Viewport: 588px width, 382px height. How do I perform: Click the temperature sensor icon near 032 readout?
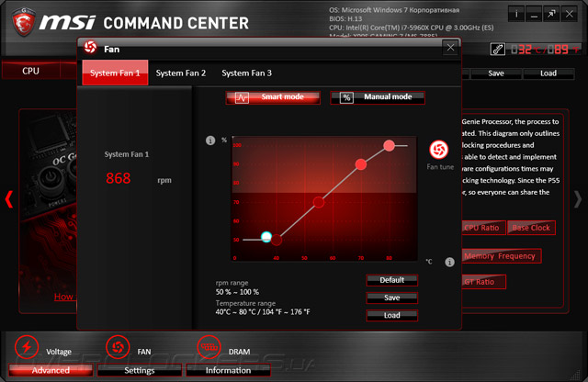point(498,49)
